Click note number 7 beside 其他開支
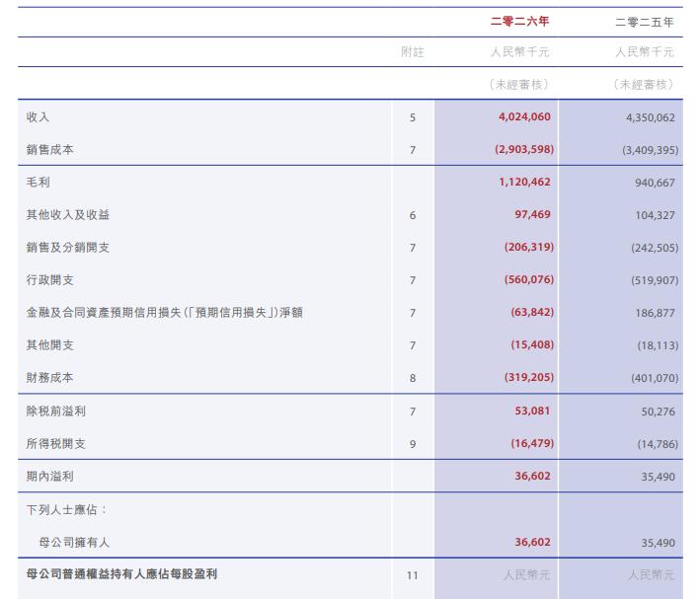 pyautogui.click(x=413, y=346)
